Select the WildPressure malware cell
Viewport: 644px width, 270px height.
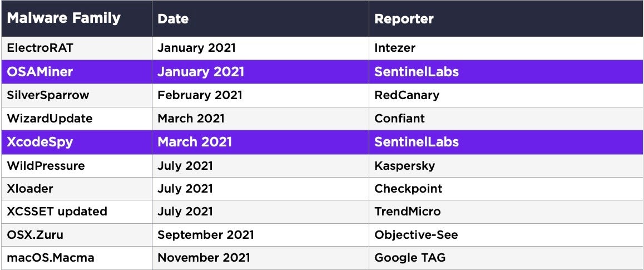[x=46, y=165]
